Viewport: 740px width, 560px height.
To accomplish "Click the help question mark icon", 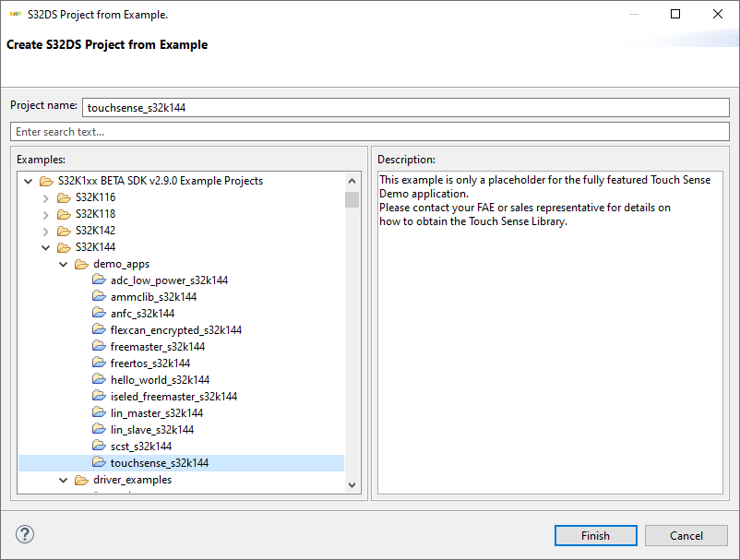I will 25,535.
